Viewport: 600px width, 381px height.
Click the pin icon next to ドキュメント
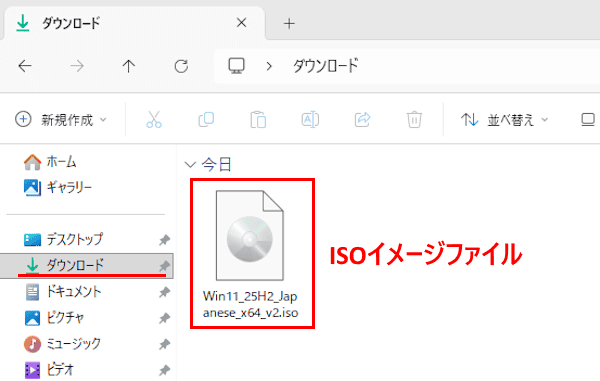coord(165,293)
